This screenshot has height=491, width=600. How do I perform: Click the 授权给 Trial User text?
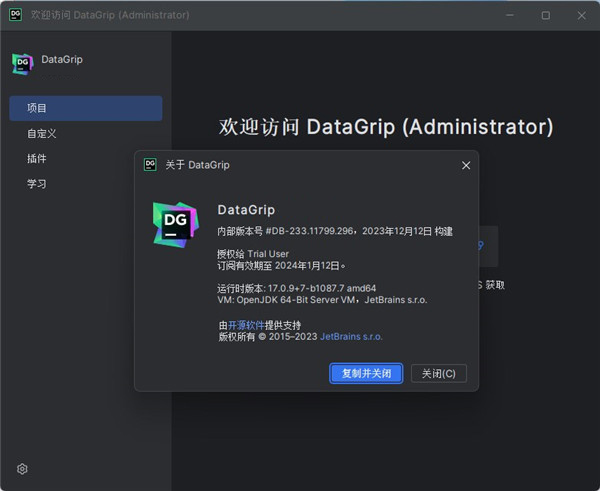[253, 254]
